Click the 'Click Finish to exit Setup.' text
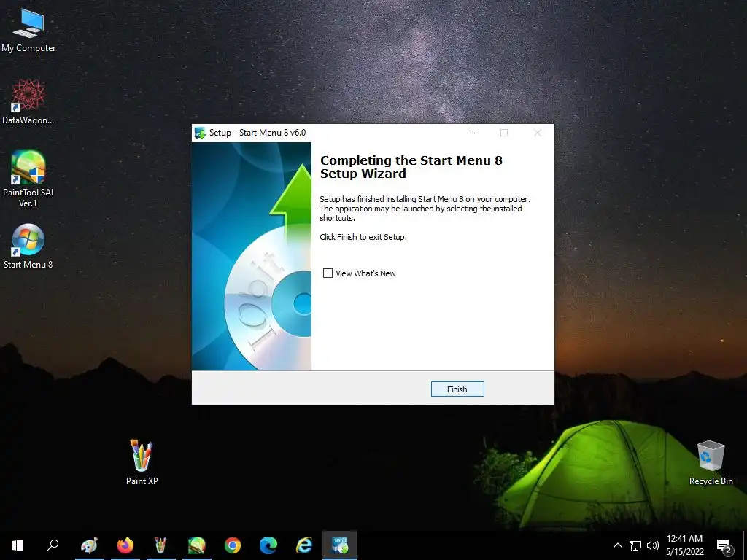 pyautogui.click(x=363, y=237)
